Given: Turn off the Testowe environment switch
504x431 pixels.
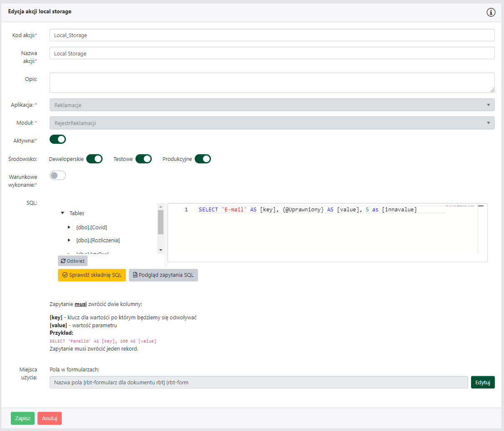Looking at the screenshot, I should [143, 159].
